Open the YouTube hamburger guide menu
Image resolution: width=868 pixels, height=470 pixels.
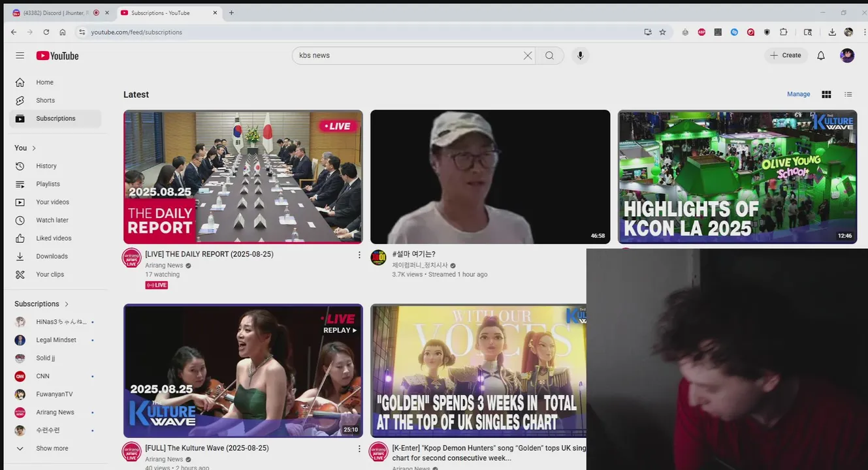[x=20, y=55]
